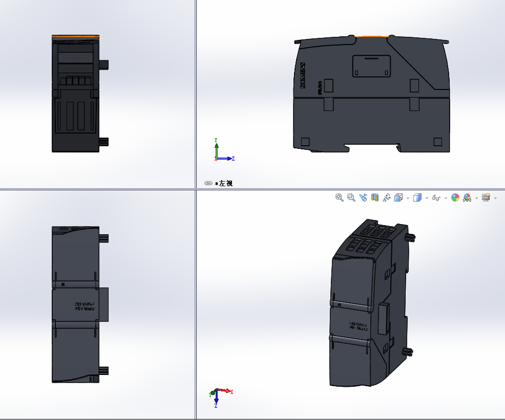
Task: Click the blue Z axis of left-view triad
Action: tap(226, 159)
